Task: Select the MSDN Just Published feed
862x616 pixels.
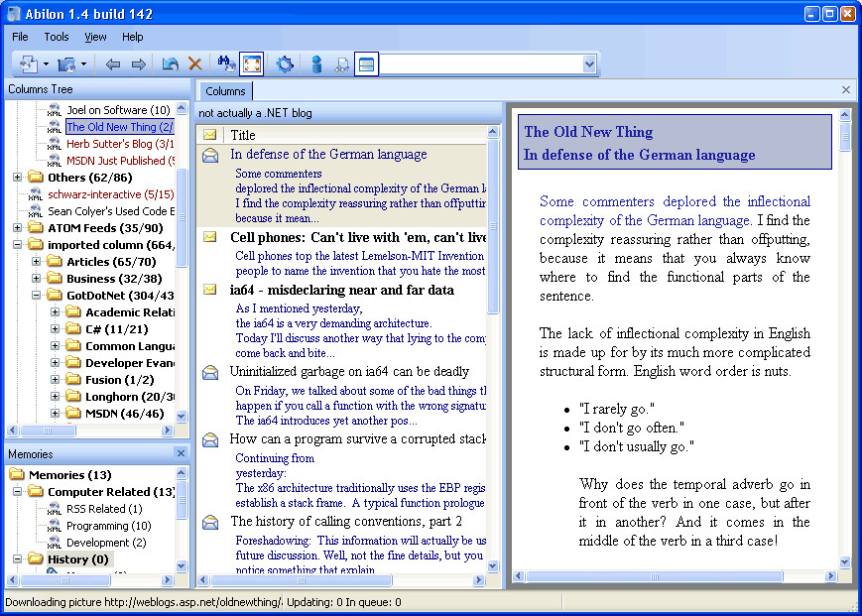Action: click(120, 161)
